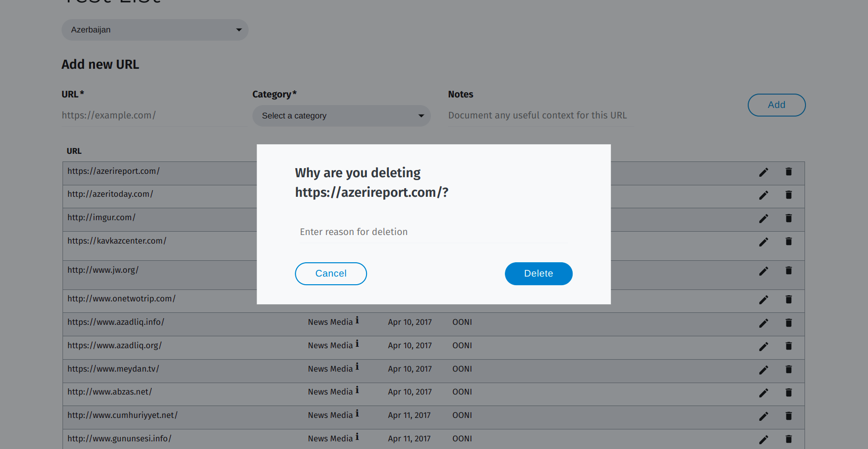Click pencil icon for www.jw.org row

(763, 271)
